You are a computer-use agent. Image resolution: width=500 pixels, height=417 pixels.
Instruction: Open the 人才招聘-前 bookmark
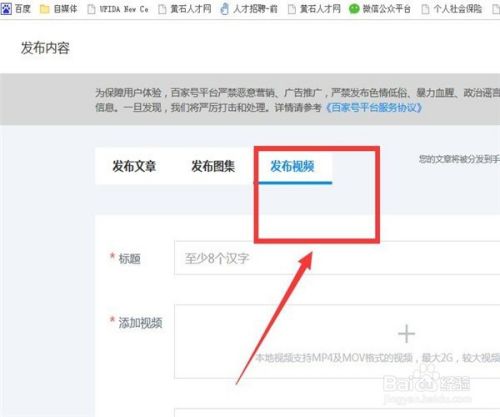pos(249,9)
